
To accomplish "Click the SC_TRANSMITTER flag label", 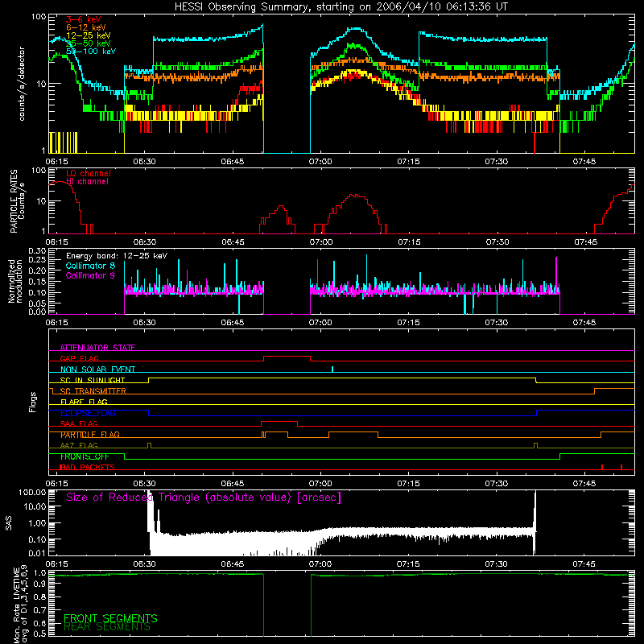I will pyautogui.click(x=93, y=391).
